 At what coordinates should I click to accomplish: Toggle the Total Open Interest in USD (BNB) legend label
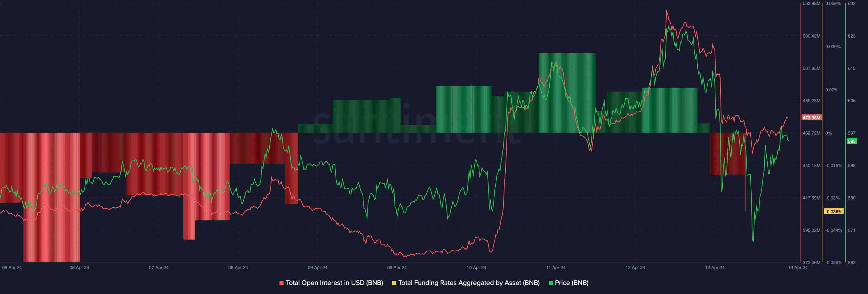[334, 283]
